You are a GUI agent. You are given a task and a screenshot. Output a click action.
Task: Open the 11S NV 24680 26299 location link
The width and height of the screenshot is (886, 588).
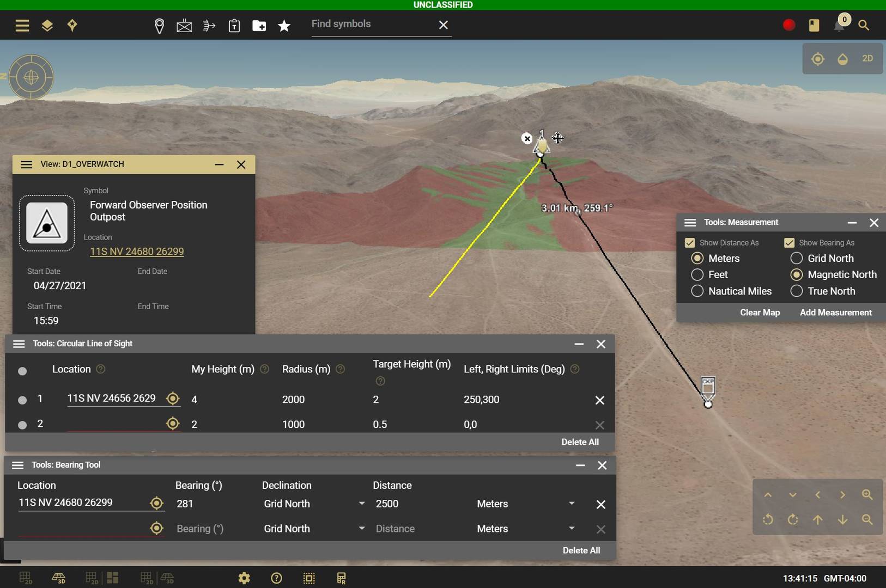click(137, 252)
